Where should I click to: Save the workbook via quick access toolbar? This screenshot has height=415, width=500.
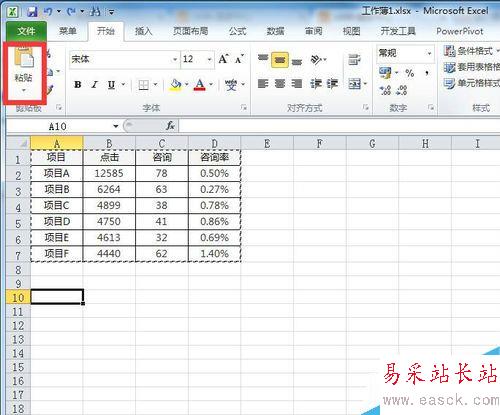tap(32, 12)
